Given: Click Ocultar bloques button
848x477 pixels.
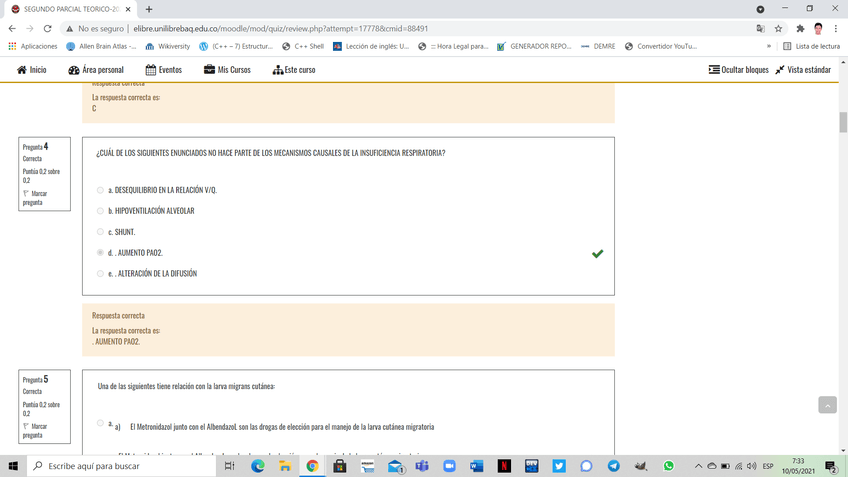Looking at the screenshot, I should [738, 70].
